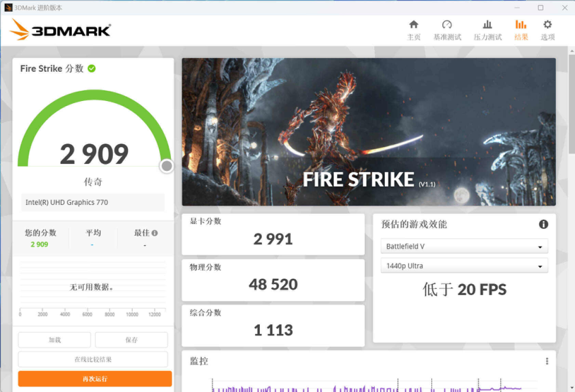The image size is (575, 392).
Task: Click the green 您的分数 2 909 value
Action: [x=39, y=244]
